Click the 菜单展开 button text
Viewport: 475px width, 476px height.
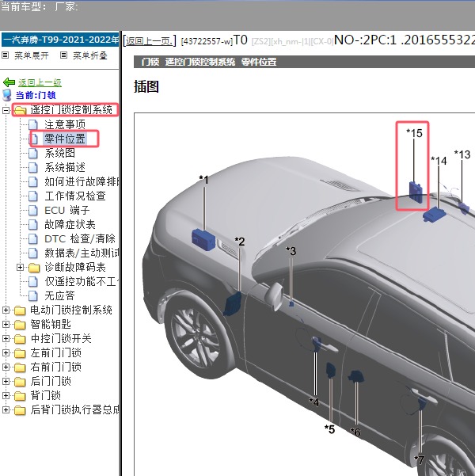click(32, 55)
